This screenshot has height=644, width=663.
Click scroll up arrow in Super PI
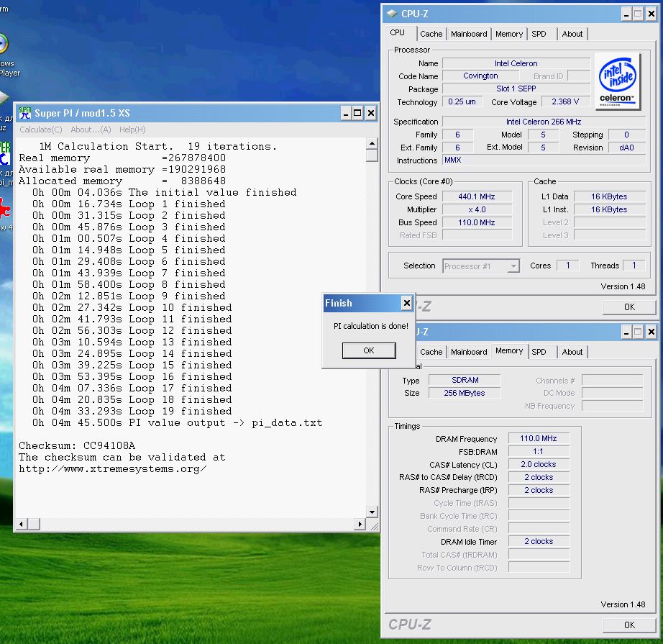click(x=372, y=143)
